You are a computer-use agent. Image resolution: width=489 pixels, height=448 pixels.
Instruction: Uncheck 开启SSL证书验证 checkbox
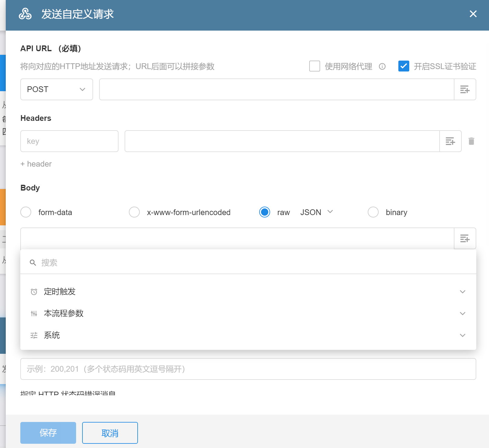point(404,66)
